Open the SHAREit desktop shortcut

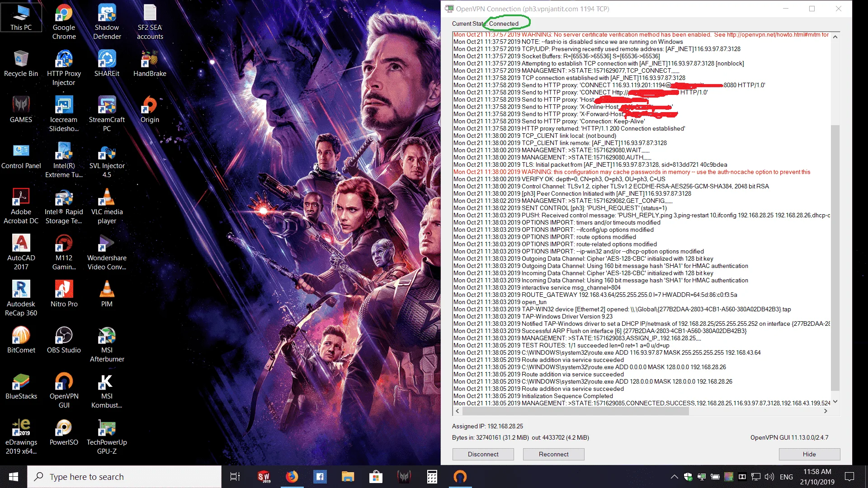[x=107, y=64]
